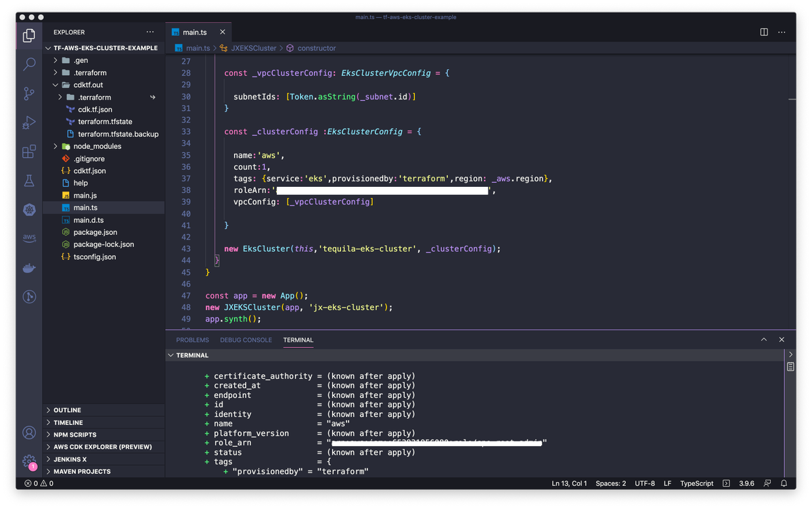This screenshot has height=509, width=812.
Task: Collapse TF-AWS-EKS-CLUSTER-EXAMPLE root section
Action: point(105,48)
